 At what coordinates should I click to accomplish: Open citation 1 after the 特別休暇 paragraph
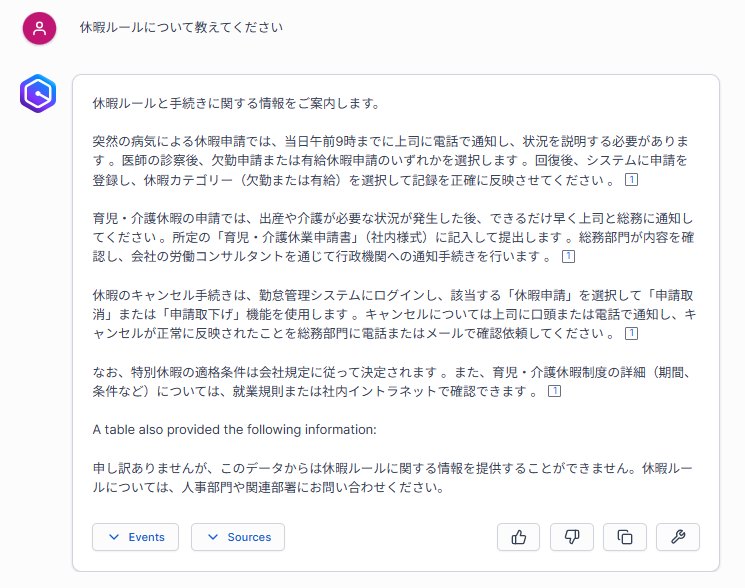(554, 391)
